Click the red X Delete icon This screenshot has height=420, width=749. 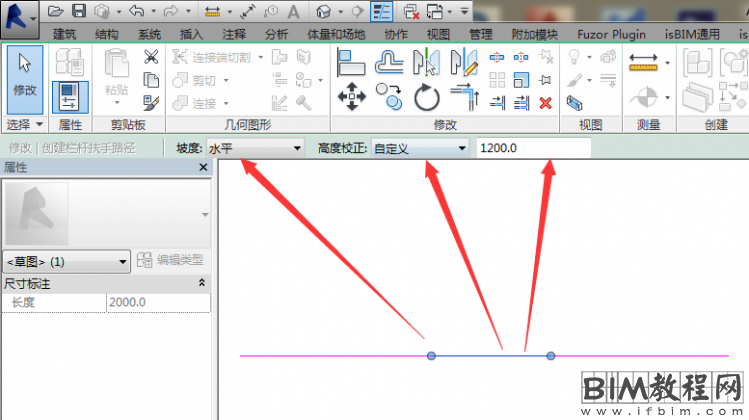(x=545, y=102)
